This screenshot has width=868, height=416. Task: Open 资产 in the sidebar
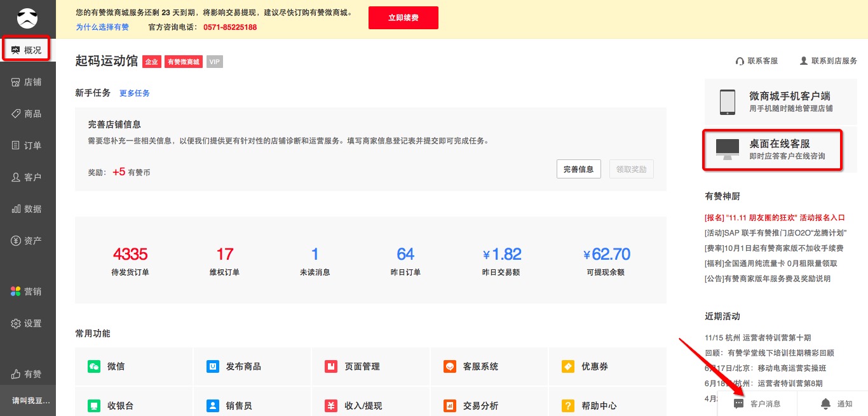27,241
